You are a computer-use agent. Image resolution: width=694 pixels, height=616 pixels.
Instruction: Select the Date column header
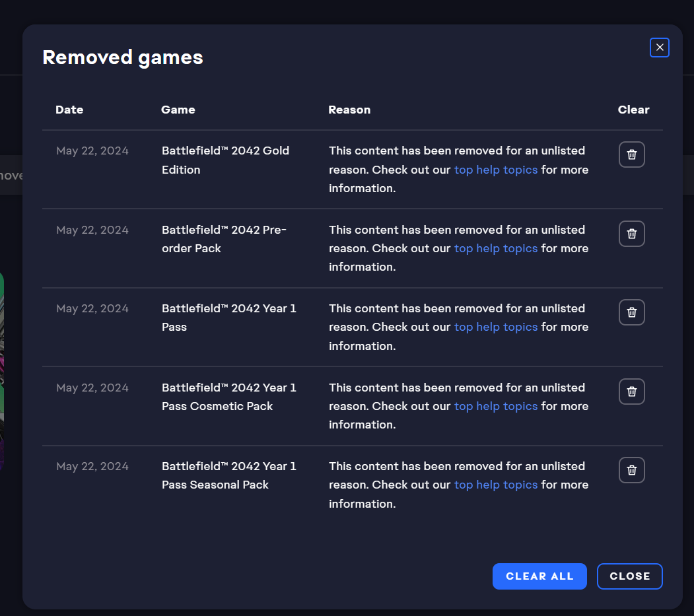(x=69, y=110)
